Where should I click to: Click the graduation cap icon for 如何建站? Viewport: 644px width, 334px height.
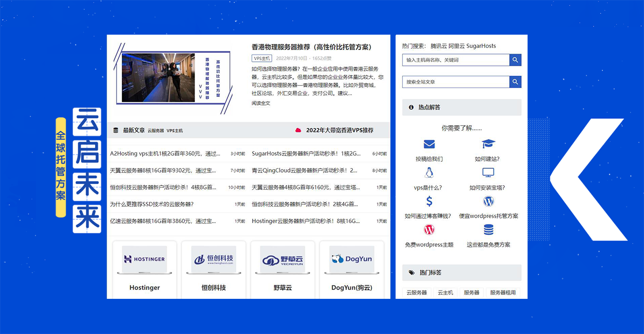tap(488, 144)
